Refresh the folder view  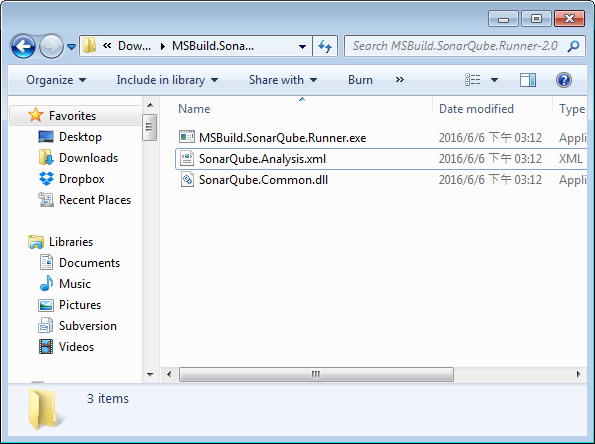click(325, 46)
